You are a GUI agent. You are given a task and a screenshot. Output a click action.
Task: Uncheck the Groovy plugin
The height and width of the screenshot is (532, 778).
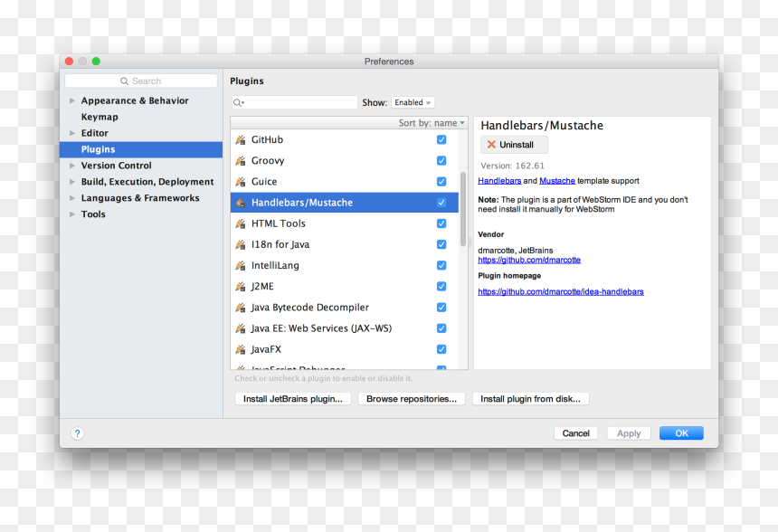tap(441, 161)
